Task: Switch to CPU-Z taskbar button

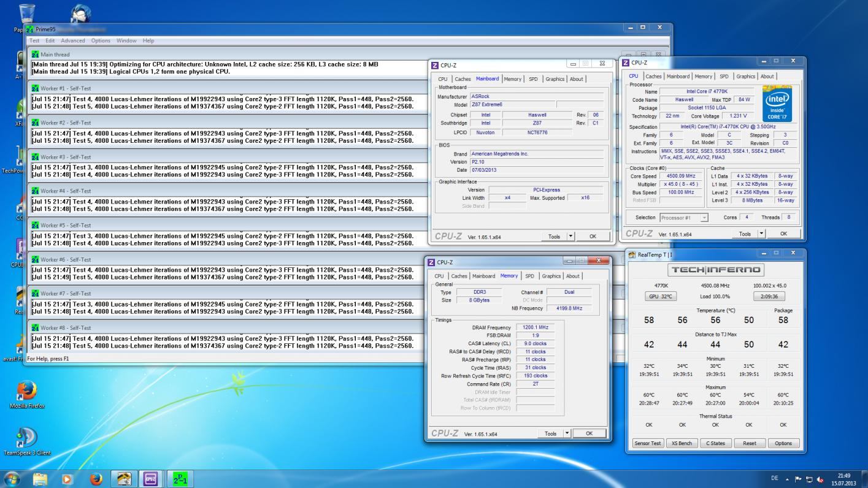Action: click(151, 479)
